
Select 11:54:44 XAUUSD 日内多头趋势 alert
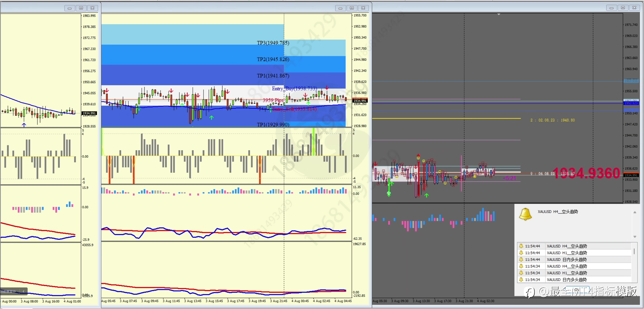click(x=566, y=260)
